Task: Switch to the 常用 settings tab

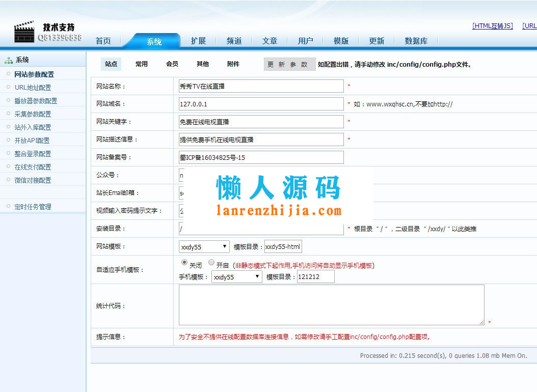Action: click(x=142, y=64)
